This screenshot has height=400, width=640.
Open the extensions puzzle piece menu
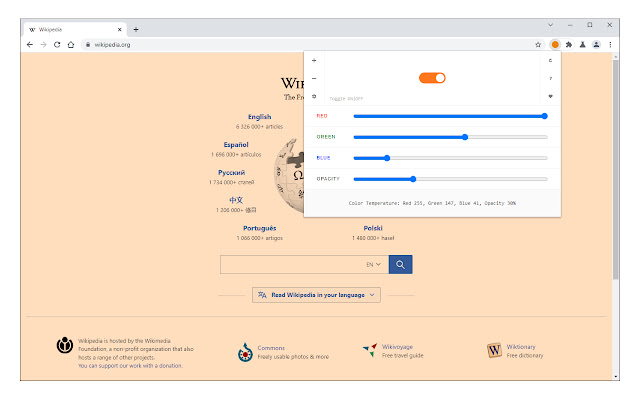tap(569, 44)
